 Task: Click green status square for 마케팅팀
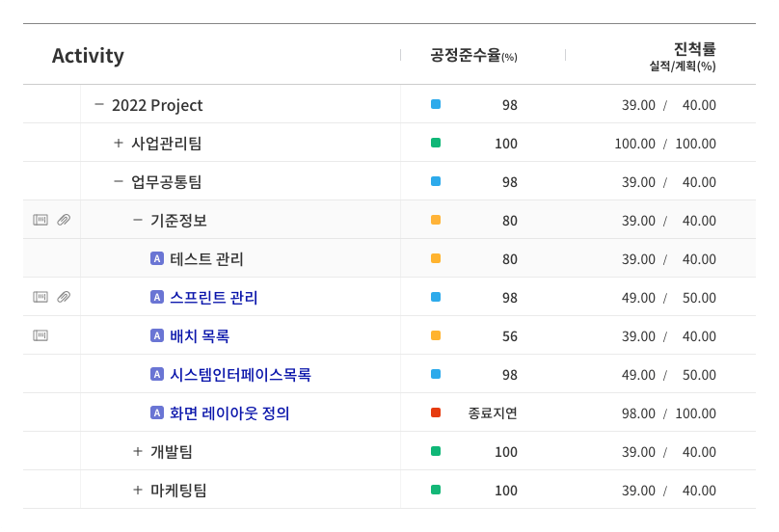(436, 490)
